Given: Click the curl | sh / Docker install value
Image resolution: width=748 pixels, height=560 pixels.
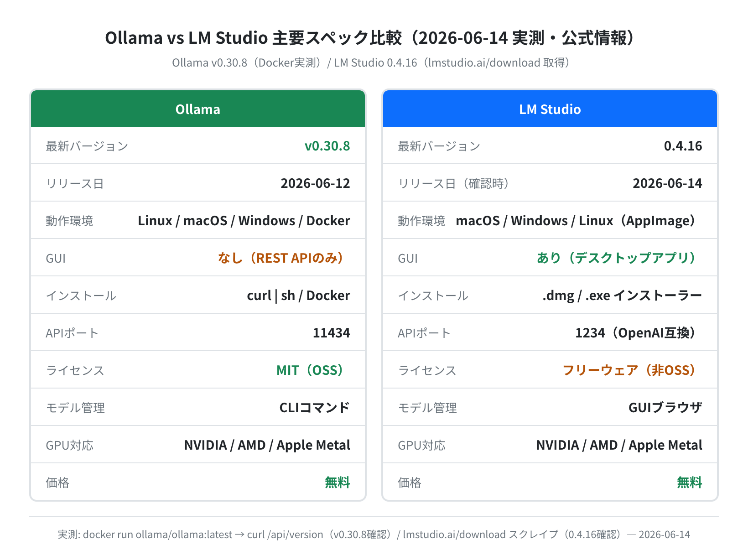Looking at the screenshot, I should point(298,296).
